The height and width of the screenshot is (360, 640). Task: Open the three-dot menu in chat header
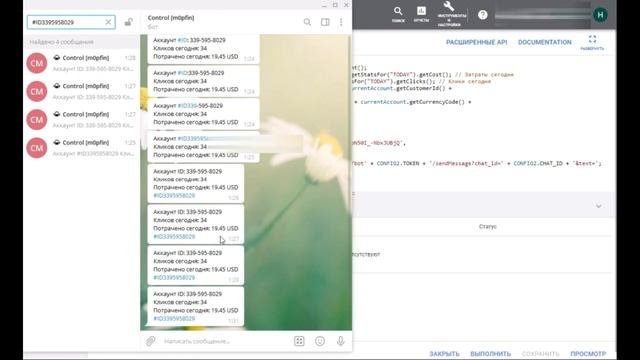click(341, 22)
